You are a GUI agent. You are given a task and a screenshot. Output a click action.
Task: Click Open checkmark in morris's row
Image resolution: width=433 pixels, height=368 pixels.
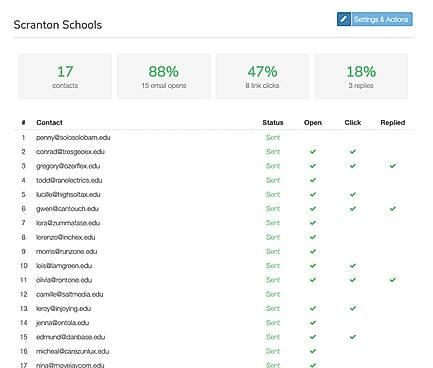tap(313, 251)
